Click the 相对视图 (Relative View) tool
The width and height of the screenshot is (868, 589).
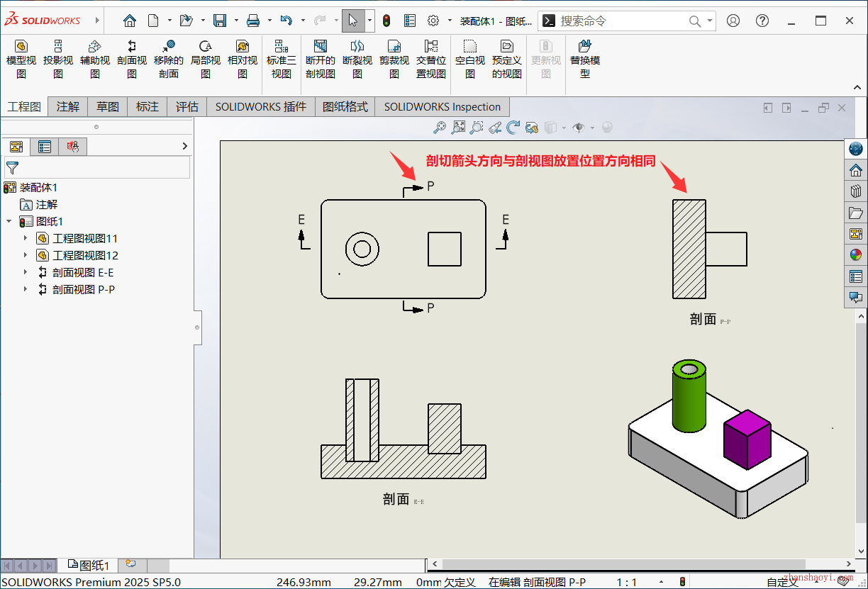(243, 59)
